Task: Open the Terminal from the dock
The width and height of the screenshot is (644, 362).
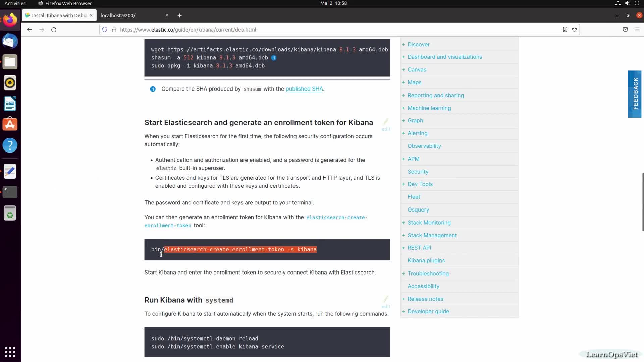Action: point(10,192)
